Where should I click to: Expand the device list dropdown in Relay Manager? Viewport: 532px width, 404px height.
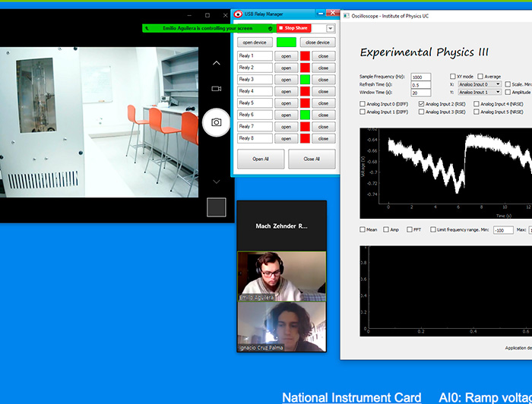(331, 28)
